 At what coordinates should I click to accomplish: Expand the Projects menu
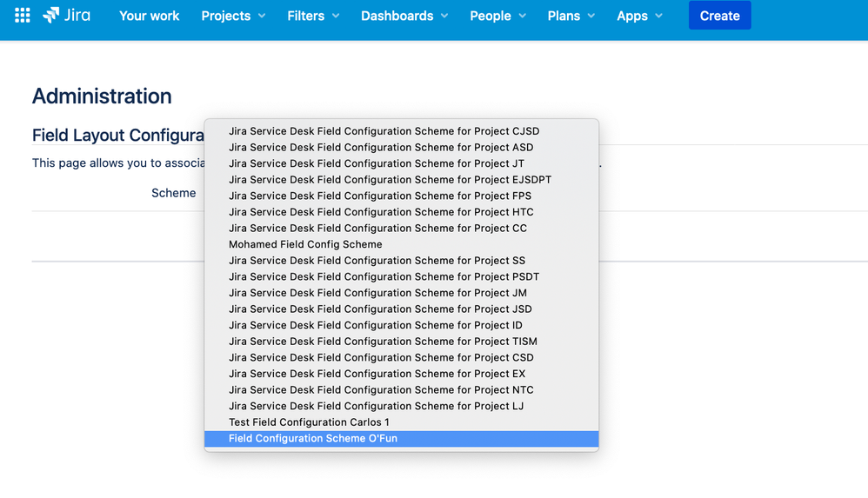point(233,16)
